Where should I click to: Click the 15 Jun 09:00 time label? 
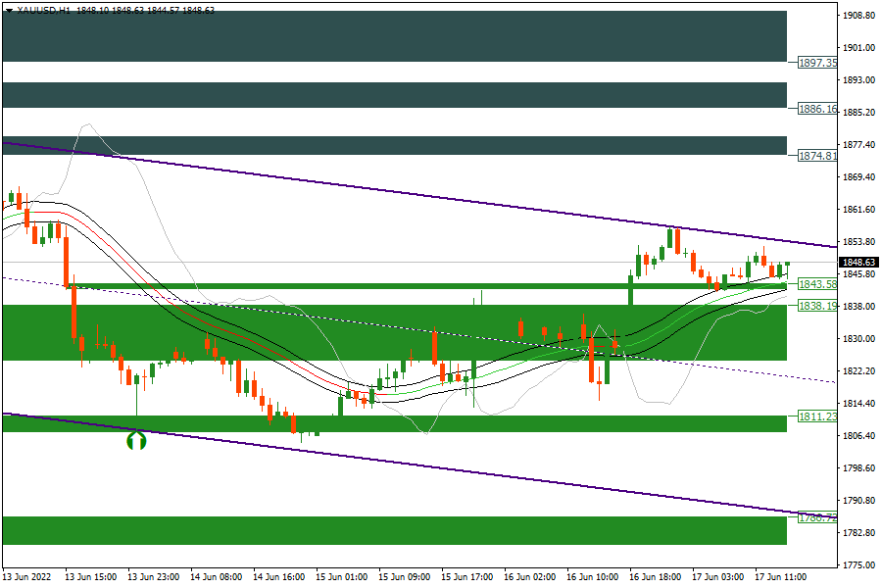click(403, 577)
